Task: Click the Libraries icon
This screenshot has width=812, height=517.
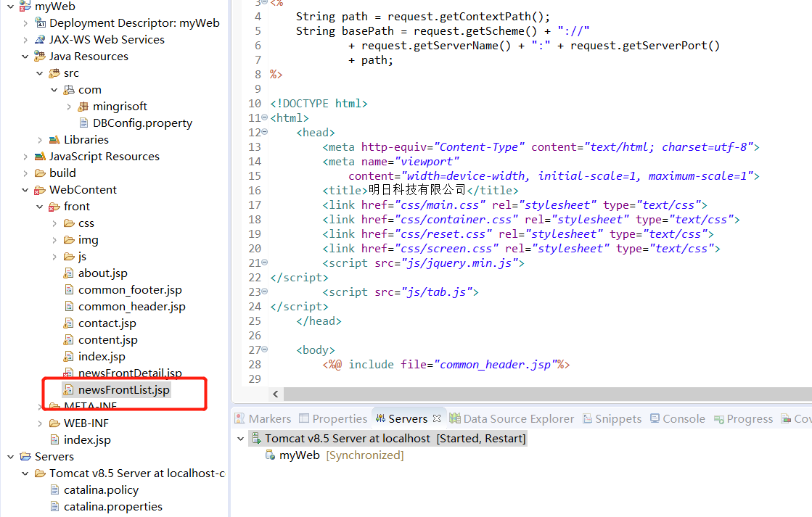Action: (x=54, y=140)
